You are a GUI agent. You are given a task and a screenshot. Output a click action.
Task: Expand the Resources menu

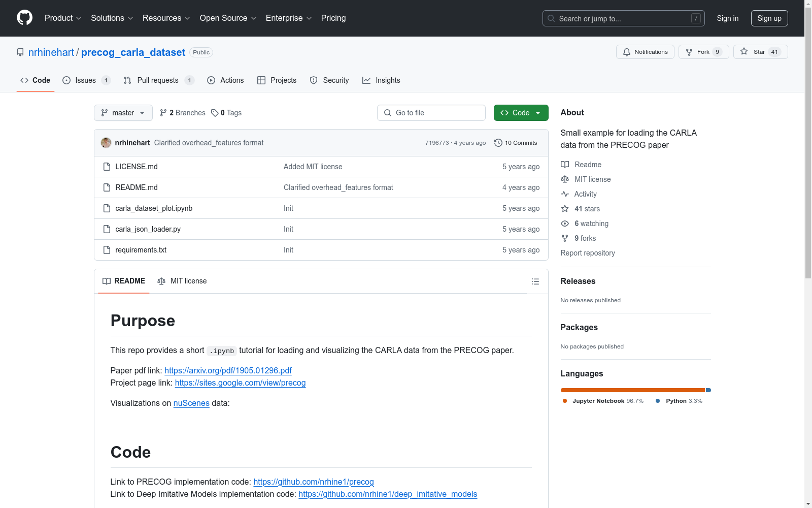point(166,18)
